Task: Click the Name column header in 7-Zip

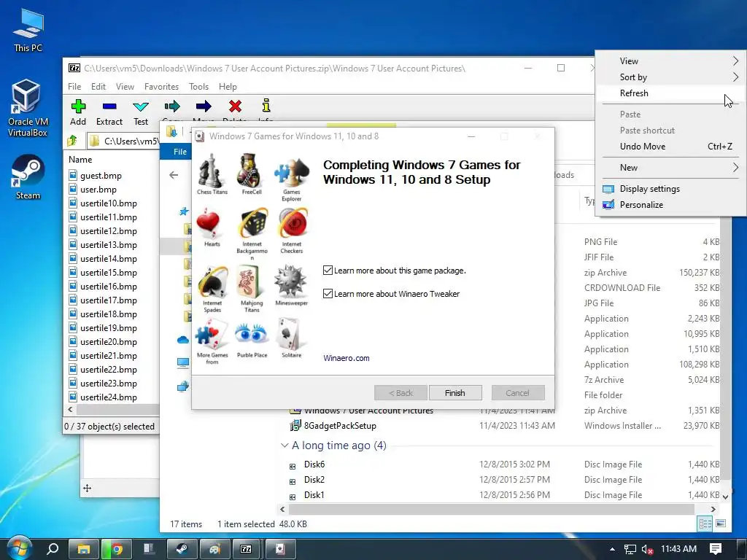Action: point(80,160)
